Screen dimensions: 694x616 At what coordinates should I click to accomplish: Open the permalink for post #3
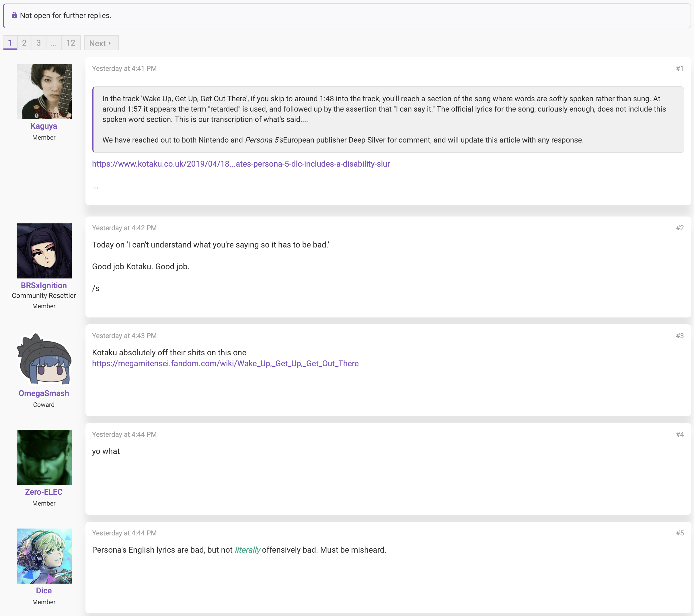coord(679,336)
